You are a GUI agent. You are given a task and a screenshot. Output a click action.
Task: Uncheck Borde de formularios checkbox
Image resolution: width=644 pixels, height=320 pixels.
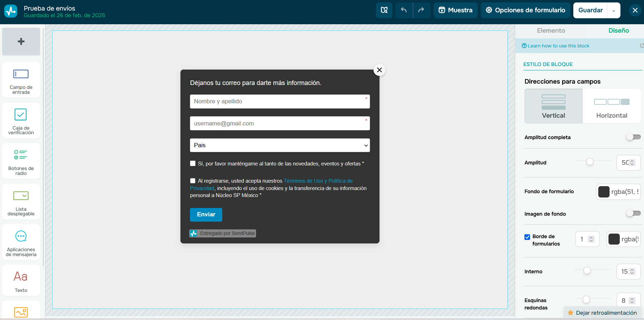pyautogui.click(x=527, y=237)
